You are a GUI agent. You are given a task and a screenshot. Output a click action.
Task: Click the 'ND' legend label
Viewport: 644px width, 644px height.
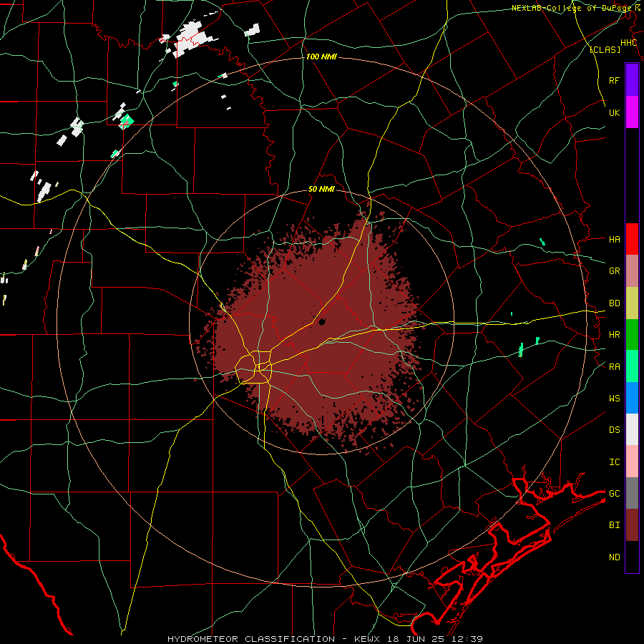[614, 557]
